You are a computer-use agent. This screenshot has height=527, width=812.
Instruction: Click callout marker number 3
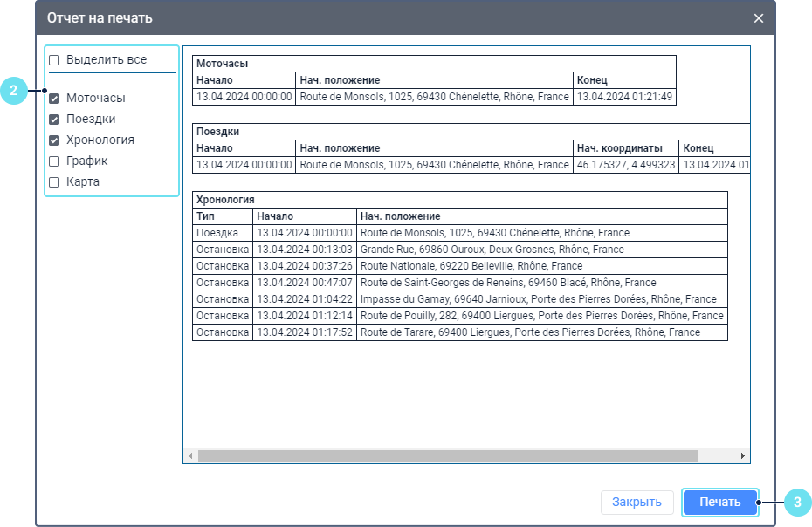pyautogui.click(x=797, y=502)
